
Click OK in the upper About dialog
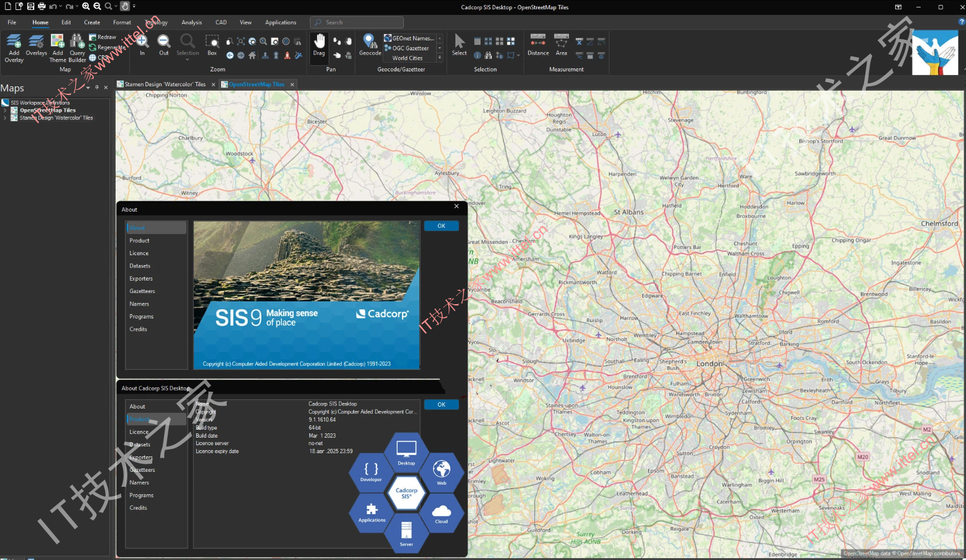441,226
